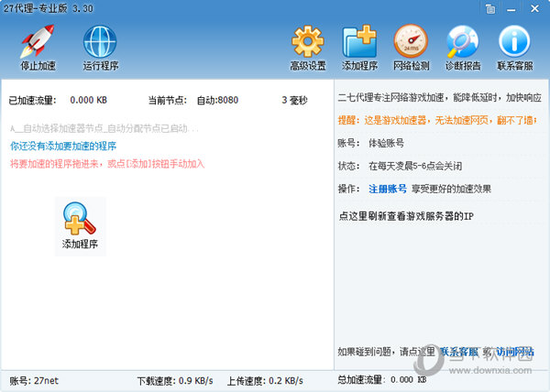Click the 3 毫秒 latency value
Image resolution: width=550 pixels, height=392 pixels.
(x=294, y=100)
